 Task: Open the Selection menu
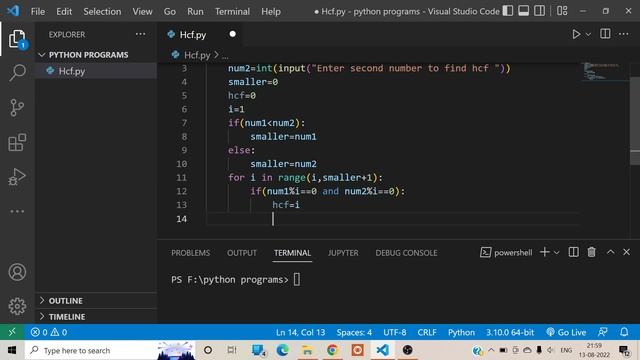point(102,11)
